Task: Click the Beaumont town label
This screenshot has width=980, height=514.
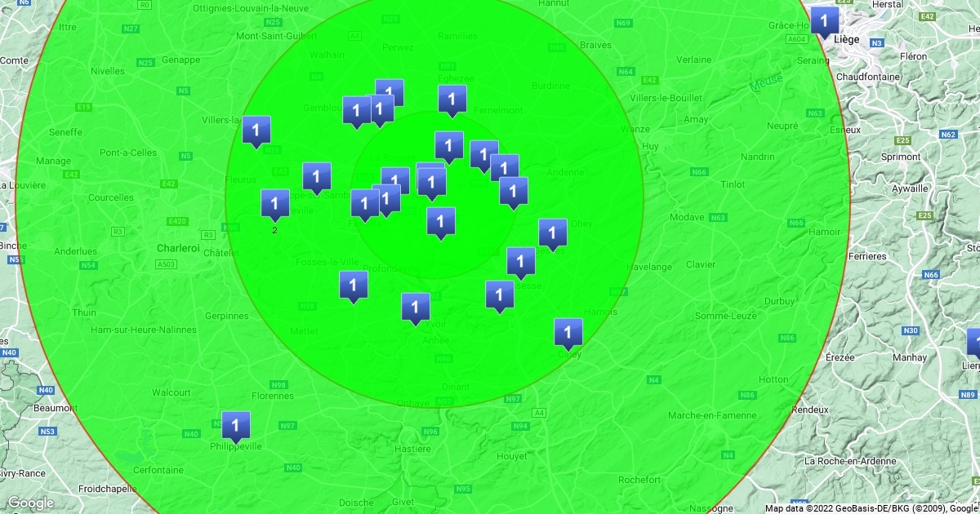Action: 56,408
